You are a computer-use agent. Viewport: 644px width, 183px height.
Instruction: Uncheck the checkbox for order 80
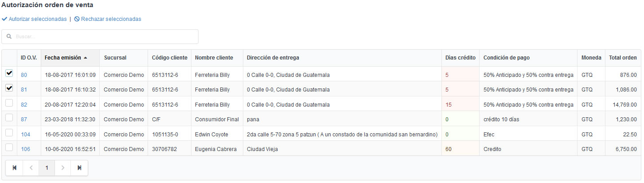(x=9, y=74)
